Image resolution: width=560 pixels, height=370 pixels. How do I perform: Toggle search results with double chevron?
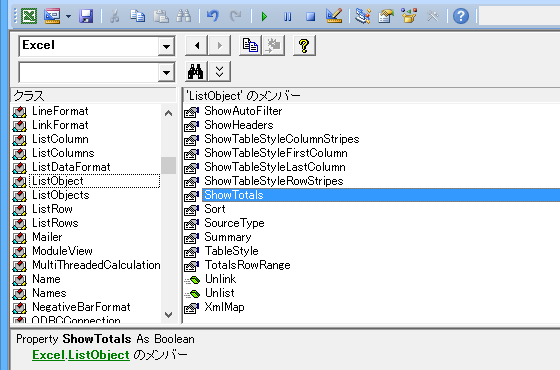click(x=219, y=72)
